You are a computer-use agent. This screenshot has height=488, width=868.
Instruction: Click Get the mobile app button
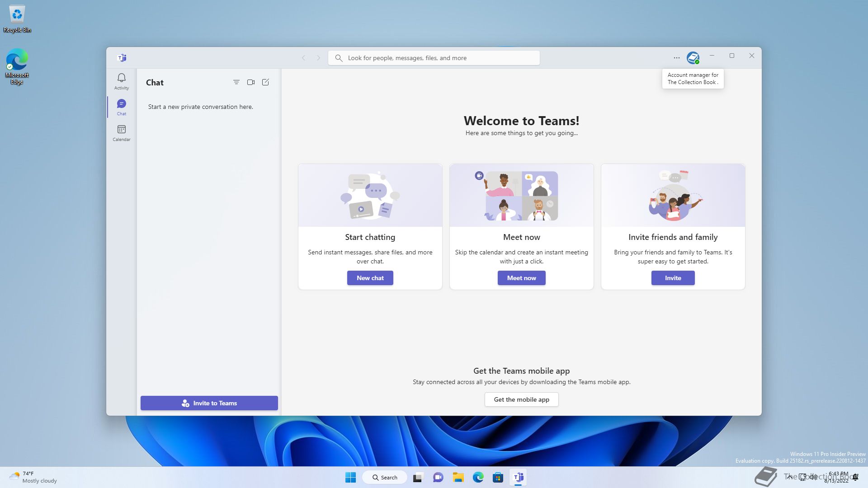click(x=522, y=399)
